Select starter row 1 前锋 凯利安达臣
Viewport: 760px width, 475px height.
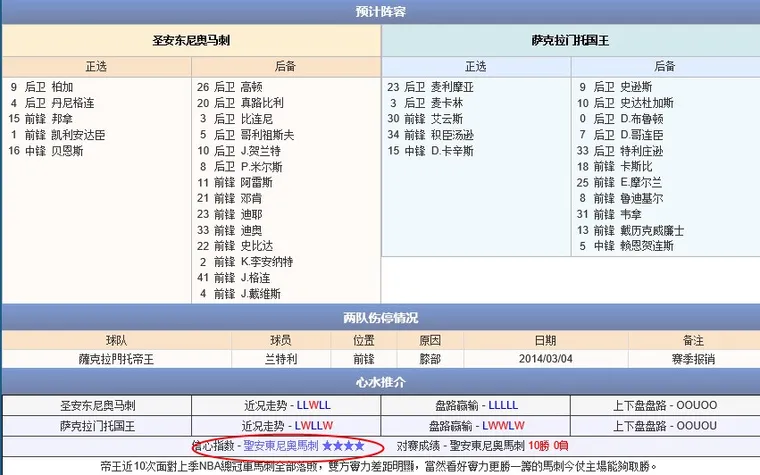[x=57, y=135]
